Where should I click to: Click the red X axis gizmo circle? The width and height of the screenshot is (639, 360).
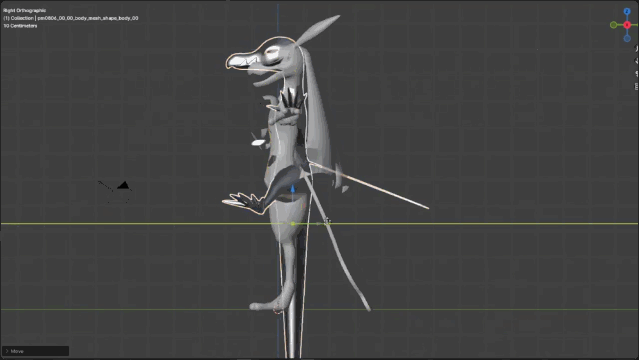(627, 25)
